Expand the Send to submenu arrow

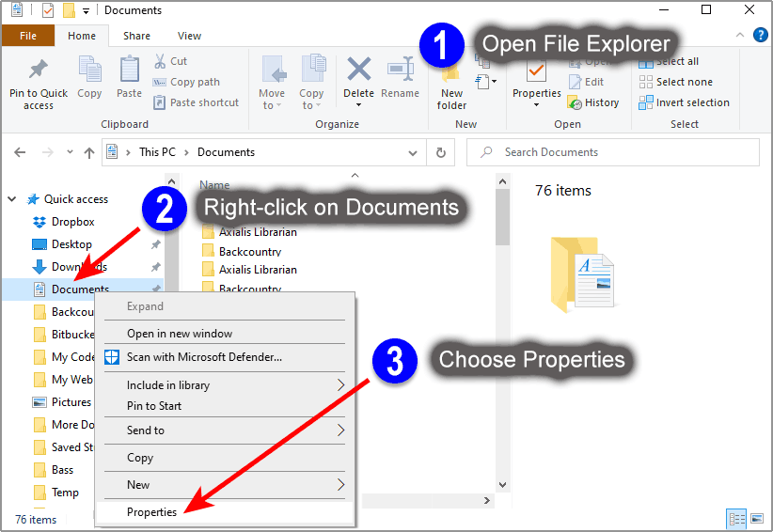(x=340, y=430)
